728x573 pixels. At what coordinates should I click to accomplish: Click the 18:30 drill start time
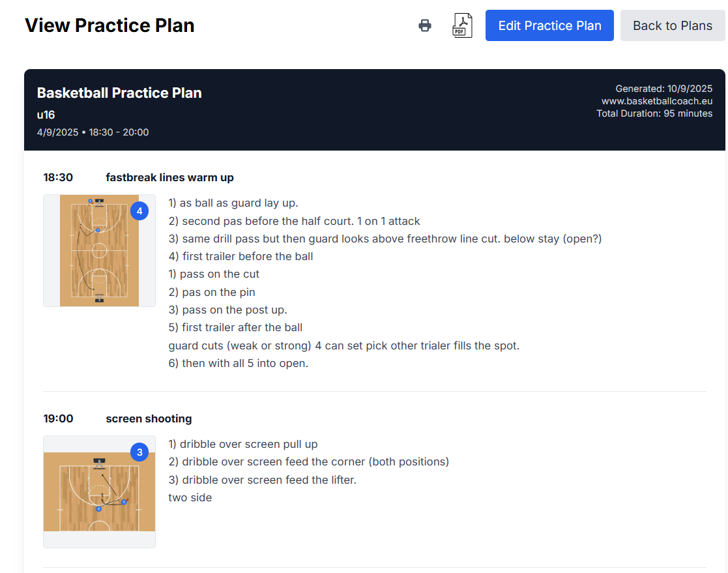(x=58, y=177)
